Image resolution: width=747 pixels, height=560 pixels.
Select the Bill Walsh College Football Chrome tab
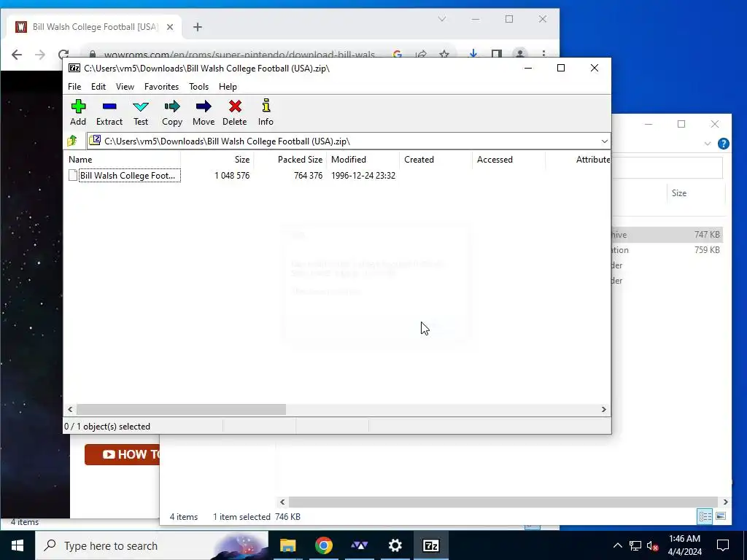94,27
